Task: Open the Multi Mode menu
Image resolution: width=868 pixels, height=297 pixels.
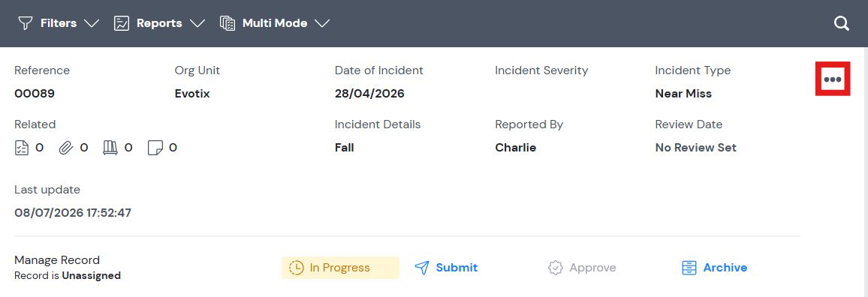Action: tap(275, 23)
